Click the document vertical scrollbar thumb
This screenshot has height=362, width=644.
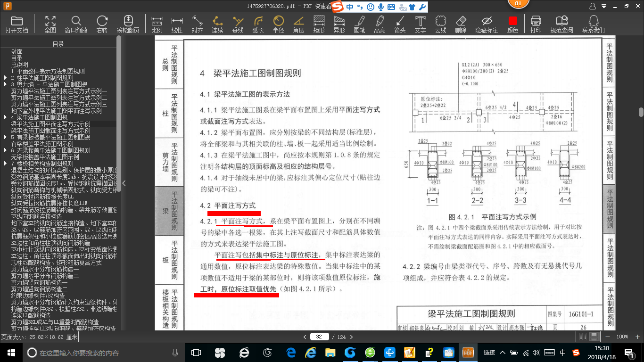pyautogui.click(x=641, y=112)
